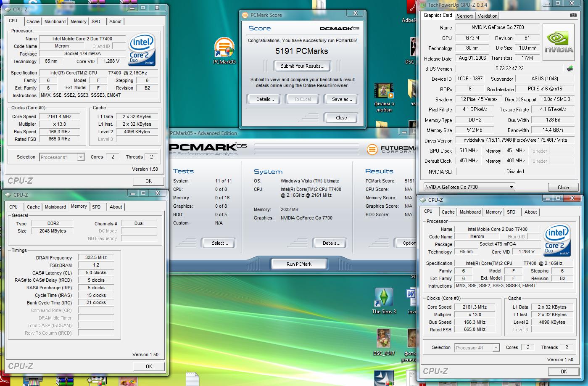Click FSB:DRAM 1:2 value
588x386 pixels.
pyautogui.click(x=96, y=265)
